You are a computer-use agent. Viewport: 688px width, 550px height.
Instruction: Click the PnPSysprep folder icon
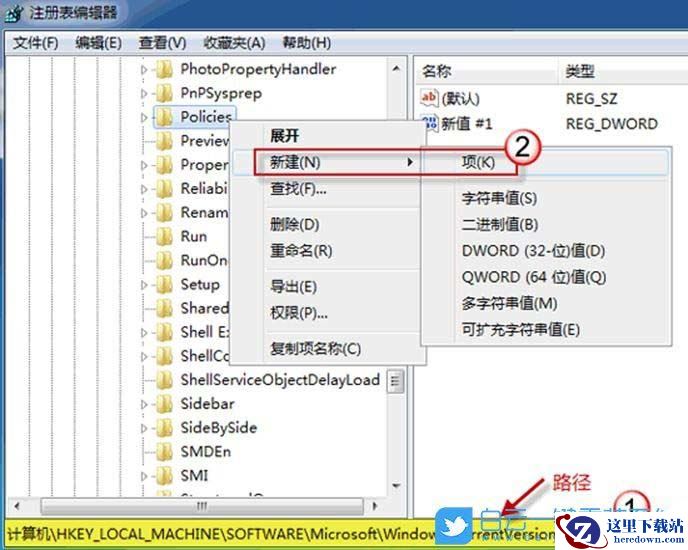tap(165, 93)
